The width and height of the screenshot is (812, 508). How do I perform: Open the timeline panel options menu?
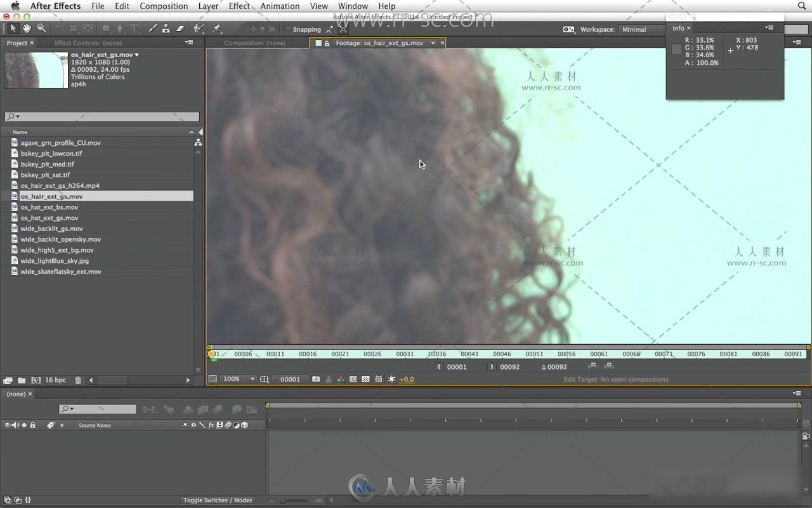pos(797,394)
